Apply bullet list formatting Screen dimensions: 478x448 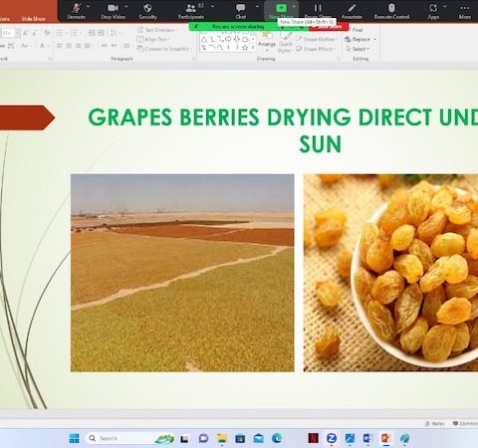pyautogui.click(x=60, y=33)
